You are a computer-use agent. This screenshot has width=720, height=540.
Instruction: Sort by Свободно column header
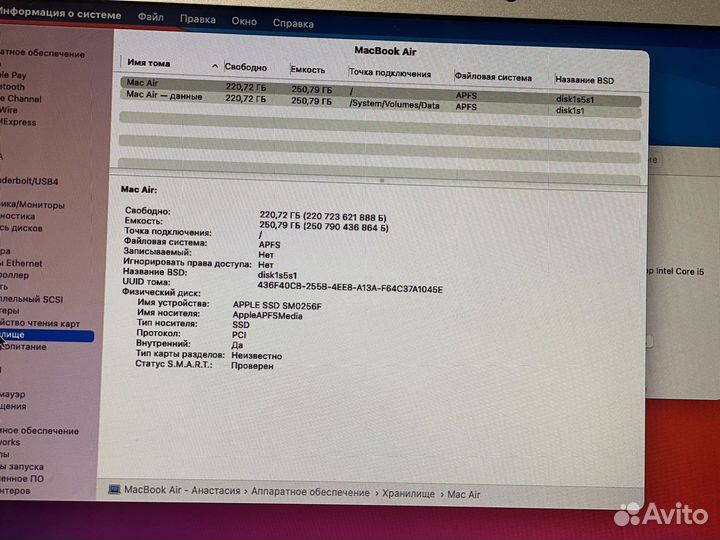tap(246, 67)
